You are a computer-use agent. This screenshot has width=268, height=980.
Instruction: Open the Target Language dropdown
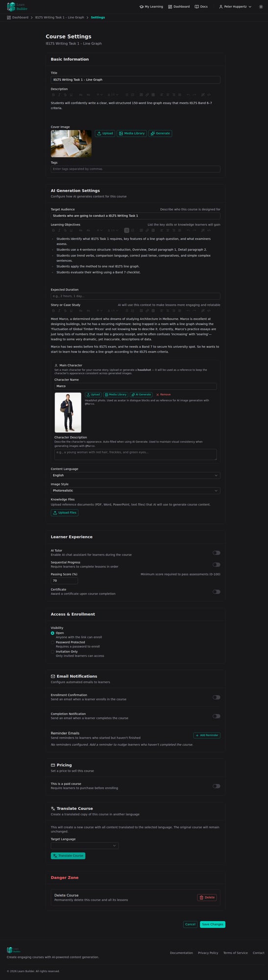85,845
